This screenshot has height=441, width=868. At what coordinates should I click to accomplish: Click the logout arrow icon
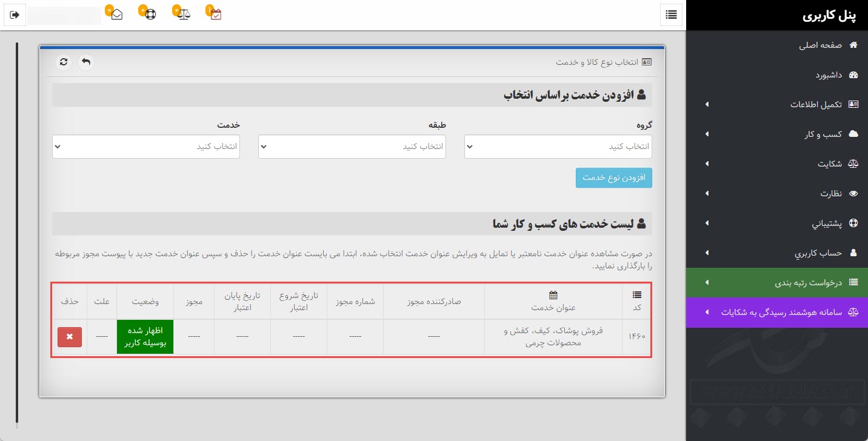15,15
